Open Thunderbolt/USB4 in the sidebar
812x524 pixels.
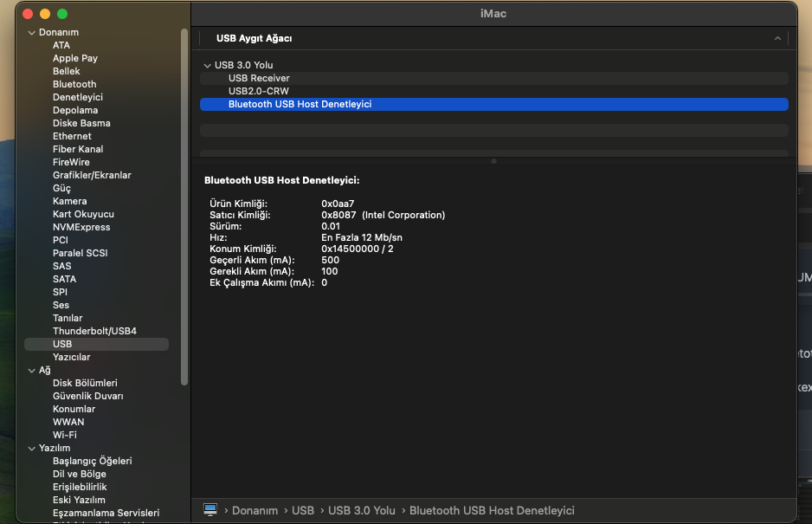[94, 331]
